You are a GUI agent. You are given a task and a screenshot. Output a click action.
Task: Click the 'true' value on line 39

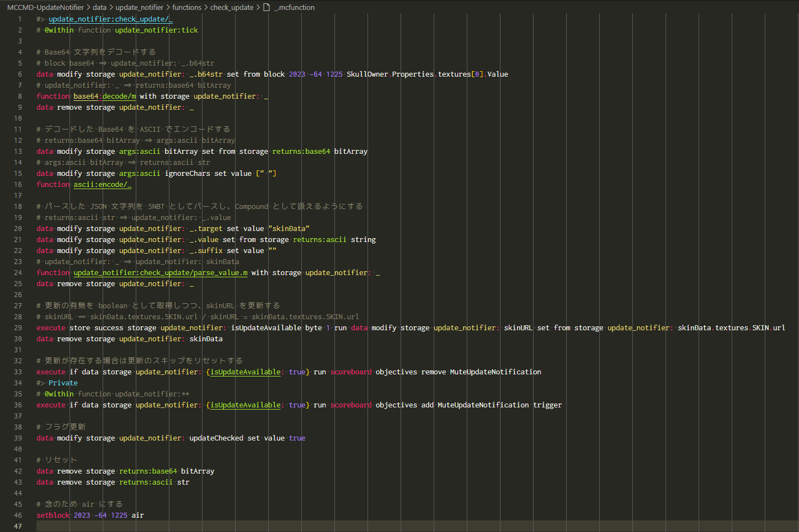pyautogui.click(x=297, y=438)
